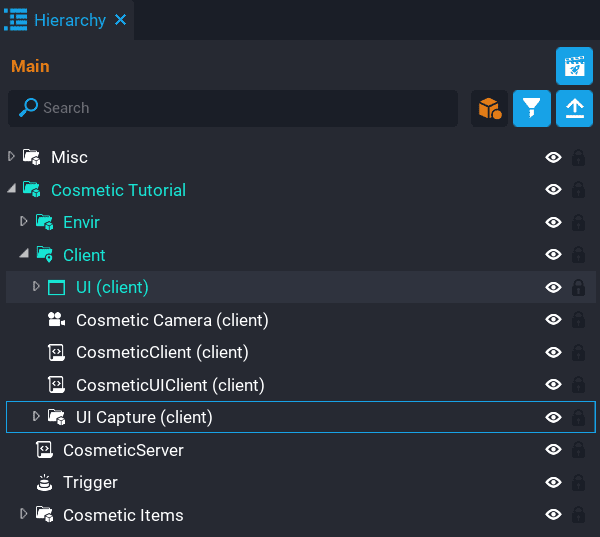Select the Cosmetic Items folder
This screenshot has height=537, width=600.
(123, 515)
